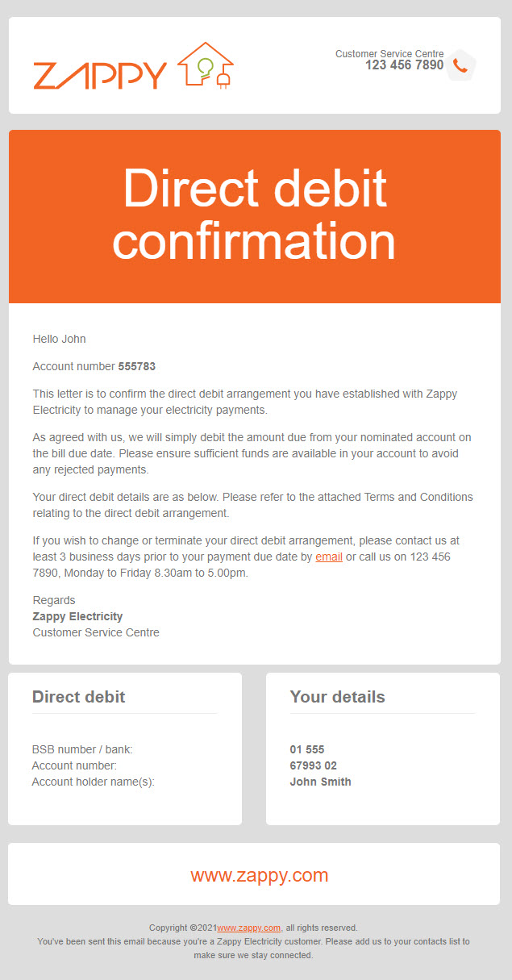The width and height of the screenshot is (512, 980).
Task: Click the Direct debit section heading
Action: [78, 697]
